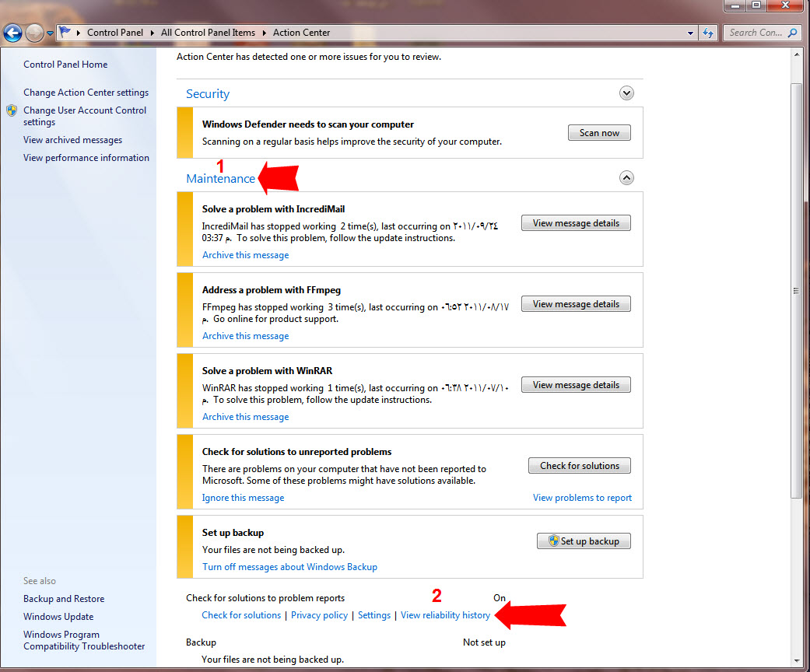The height and width of the screenshot is (672, 810).
Task: Open the recent pages dropdown arrow
Action: [50, 33]
